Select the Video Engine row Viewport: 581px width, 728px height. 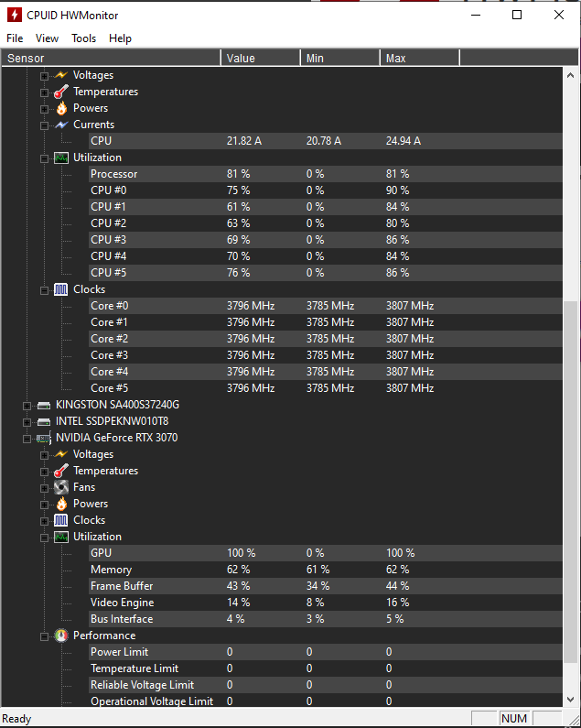click(x=326, y=603)
